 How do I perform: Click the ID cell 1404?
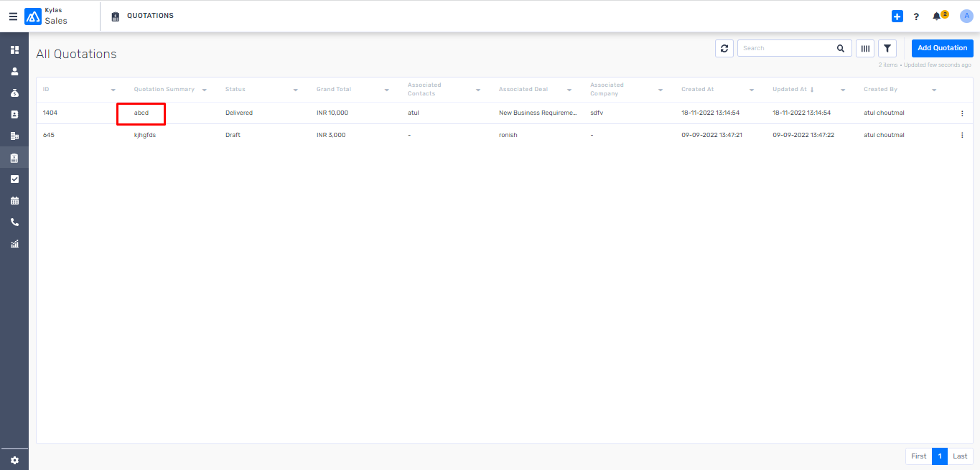point(50,113)
